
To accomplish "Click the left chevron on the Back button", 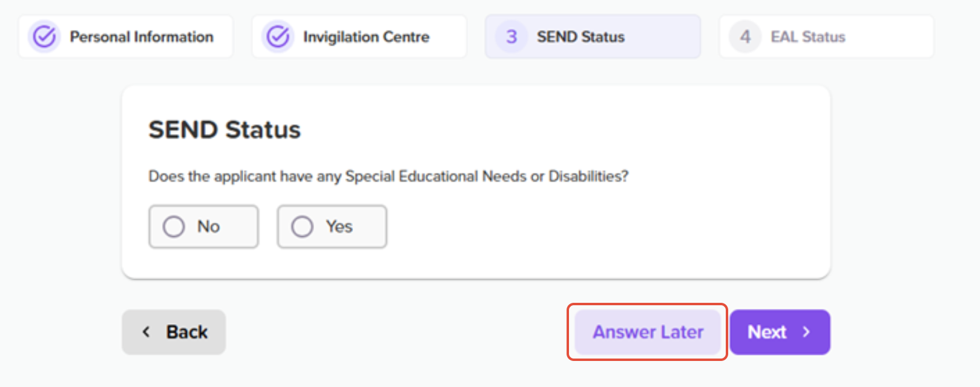I will (146, 332).
